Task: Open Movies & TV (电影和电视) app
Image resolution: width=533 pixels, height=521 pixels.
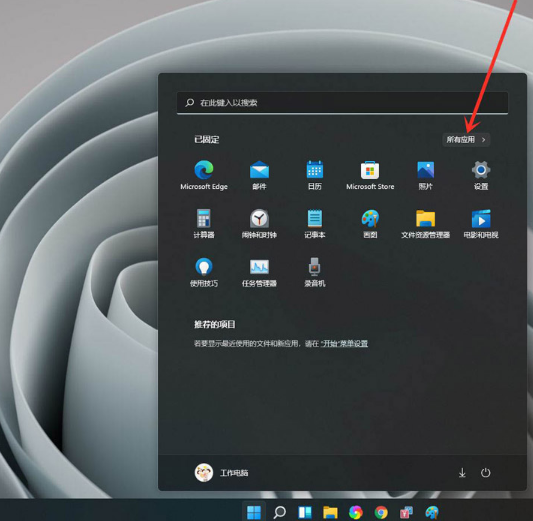Action: pos(481,224)
